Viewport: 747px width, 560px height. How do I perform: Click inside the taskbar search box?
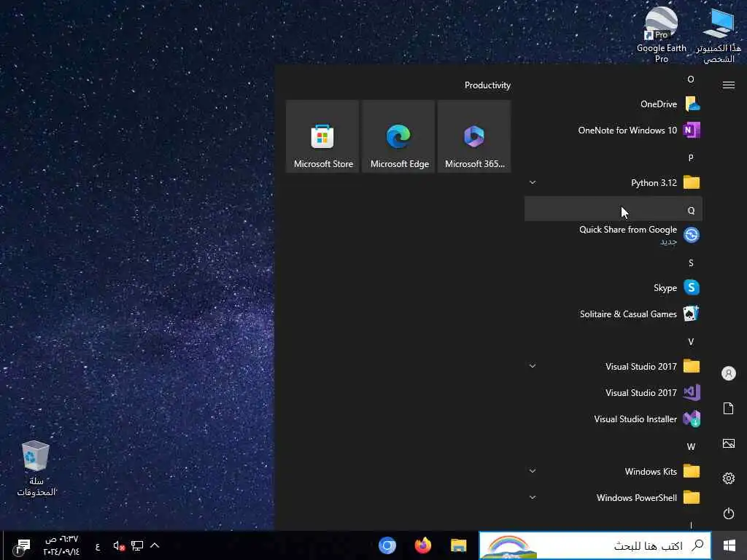pos(595,545)
